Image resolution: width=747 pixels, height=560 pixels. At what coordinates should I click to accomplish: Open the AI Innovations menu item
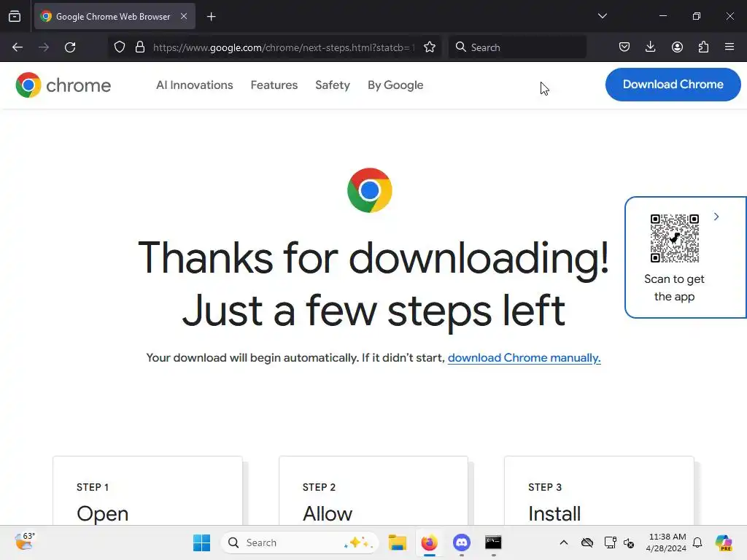(194, 85)
